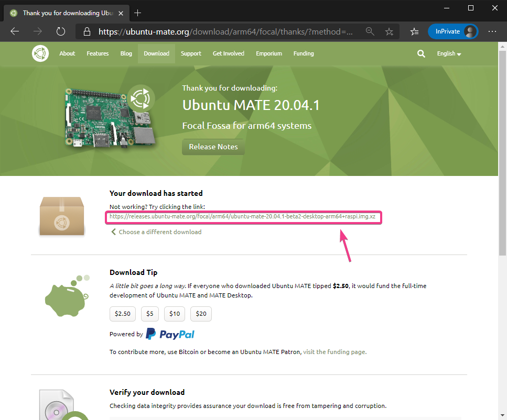This screenshot has width=507, height=420.
Task: Click the InPrivate profile button
Action: (x=452, y=31)
